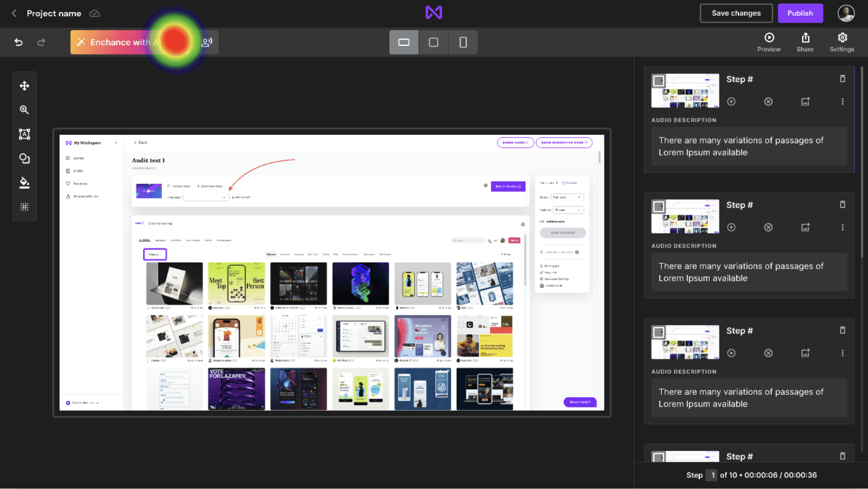Switch to desktop widescreen view mode

click(x=404, y=42)
